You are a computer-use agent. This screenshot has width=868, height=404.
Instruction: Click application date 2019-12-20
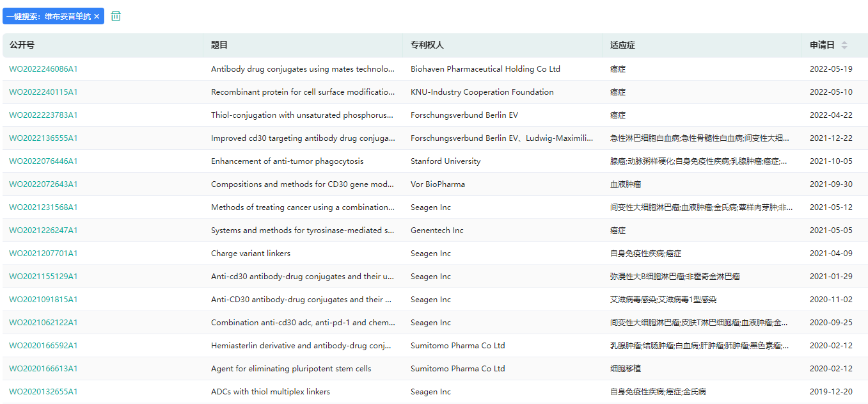pyautogui.click(x=831, y=392)
